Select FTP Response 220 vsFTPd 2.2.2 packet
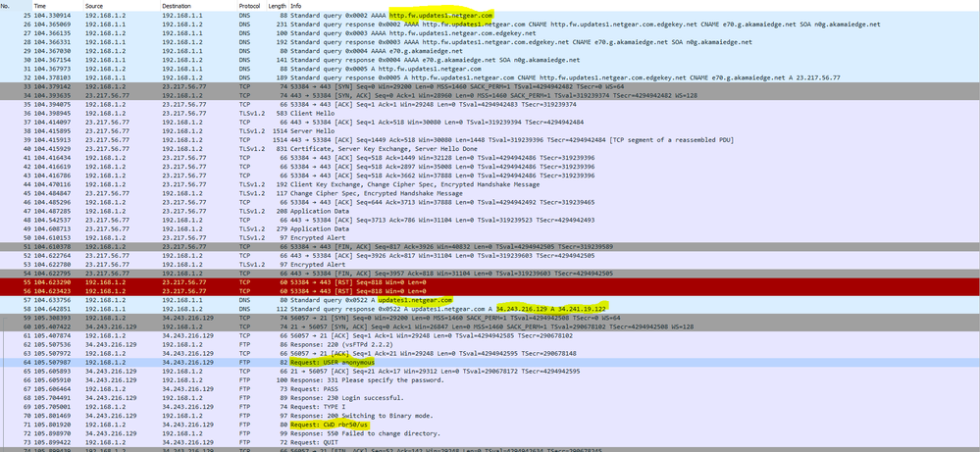Viewport: 980px width, 452px height. point(490,344)
